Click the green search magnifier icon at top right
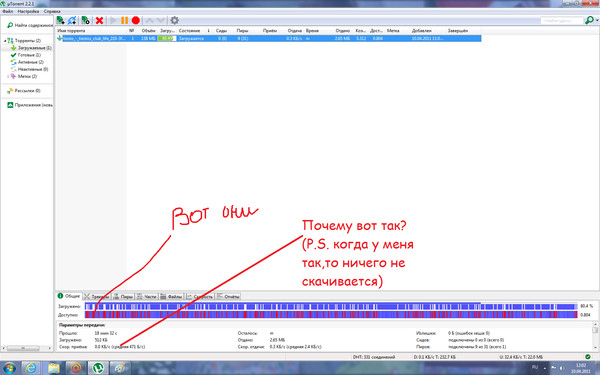Image resolution: width=600 pixels, height=375 pixels. pos(589,20)
